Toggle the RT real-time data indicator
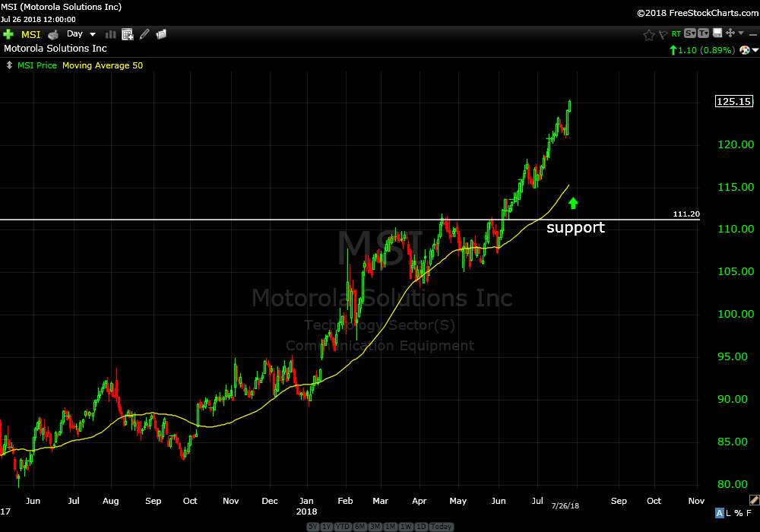760x532 pixels. point(676,34)
